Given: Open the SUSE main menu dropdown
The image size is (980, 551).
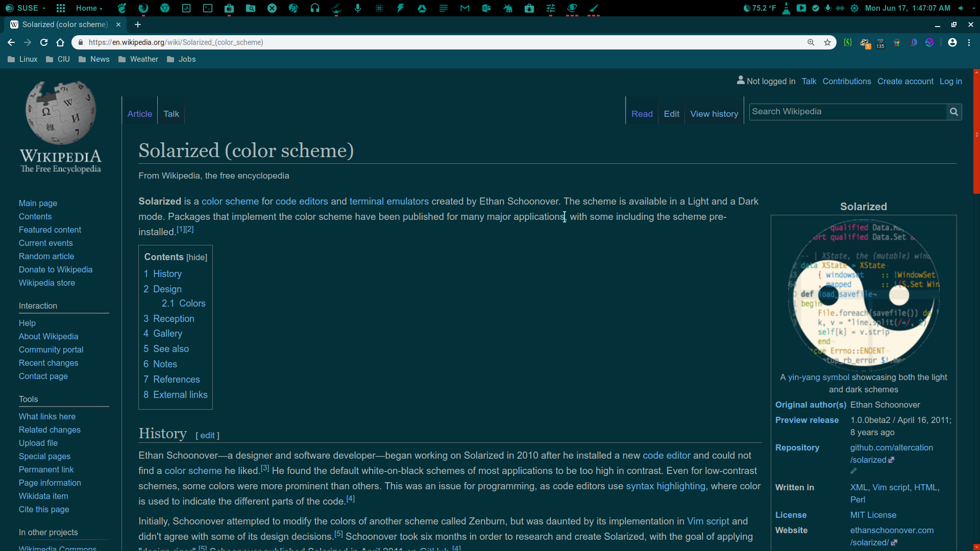Looking at the screenshot, I should coord(26,8).
